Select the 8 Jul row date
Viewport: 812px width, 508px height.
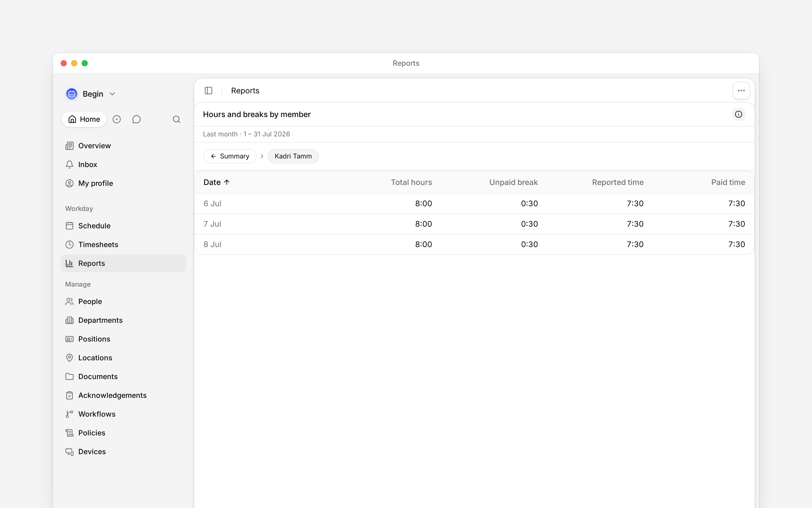(x=212, y=245)
